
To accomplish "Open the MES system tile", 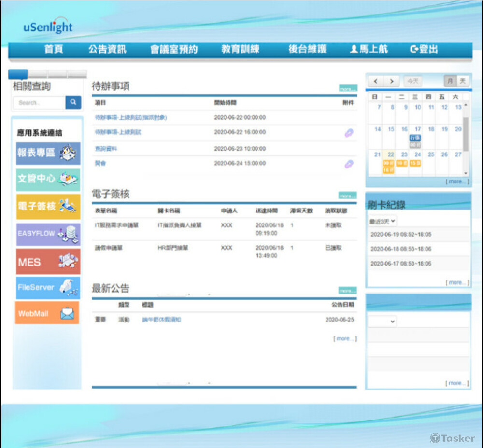I will pyautogui.click(x=48, y=262).
